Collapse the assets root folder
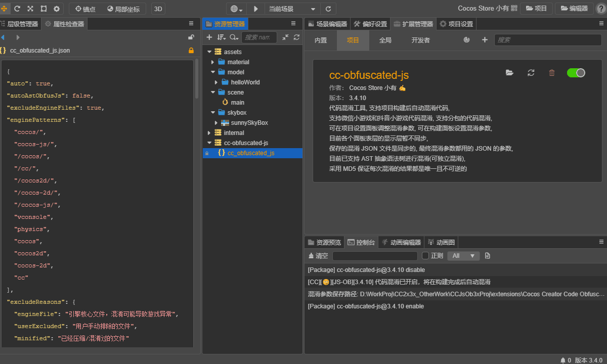The height and width of the screenshot is (364, 607). tap(209, 52)
